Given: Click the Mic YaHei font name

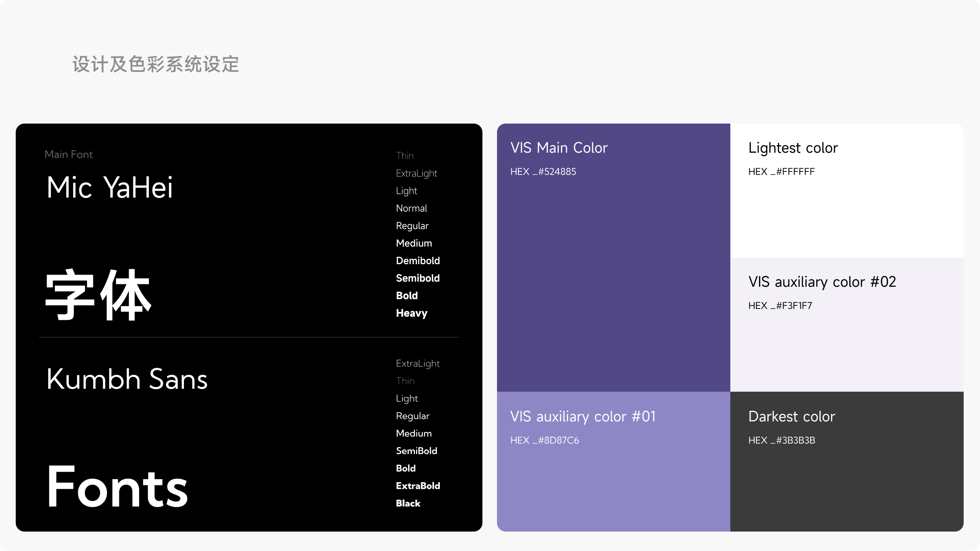Looking at the screenshot, I should pyautogui.click(x=109, y=188).
